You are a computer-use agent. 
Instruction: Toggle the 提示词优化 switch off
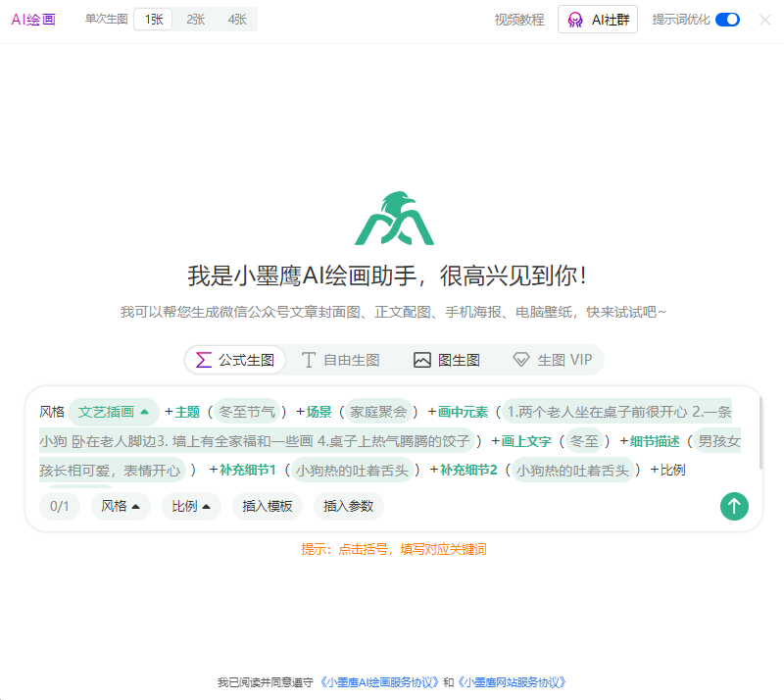tap(727, 20)
